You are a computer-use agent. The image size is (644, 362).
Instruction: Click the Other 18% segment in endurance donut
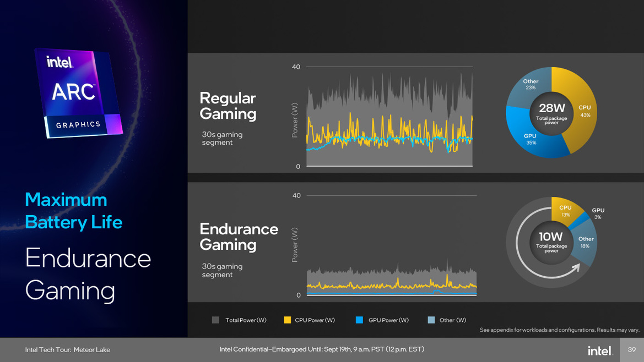coord(586,242)
